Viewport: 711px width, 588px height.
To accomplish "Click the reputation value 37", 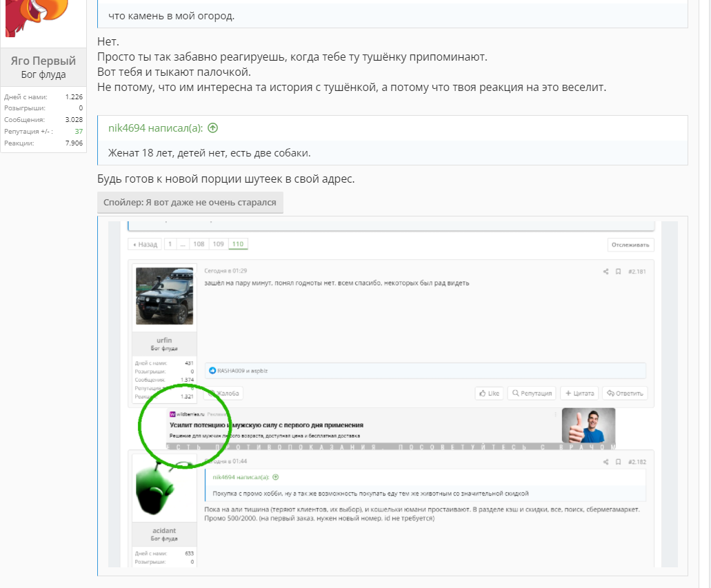I will [x=79, y=131].
